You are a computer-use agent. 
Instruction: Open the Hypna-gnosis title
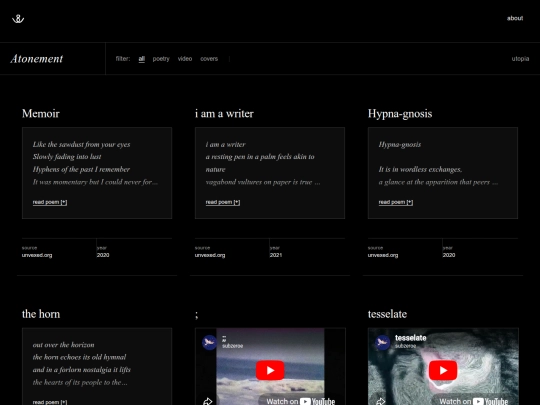[400, 114]
